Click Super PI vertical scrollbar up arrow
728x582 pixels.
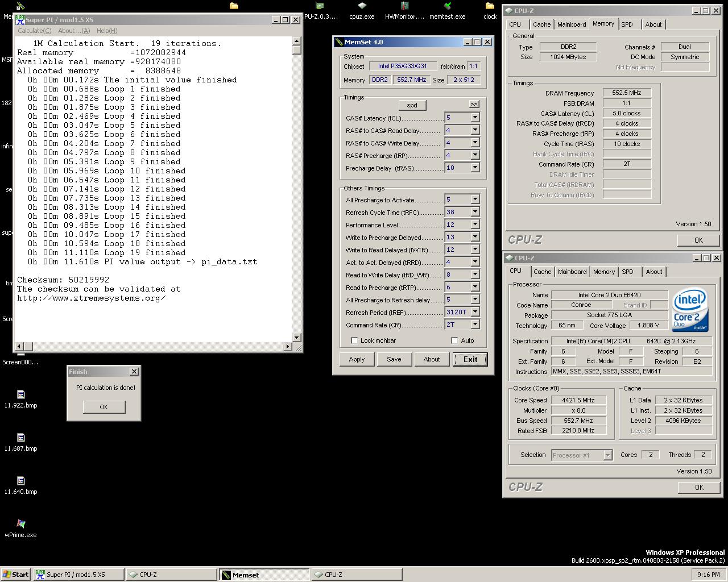[297, 41]
